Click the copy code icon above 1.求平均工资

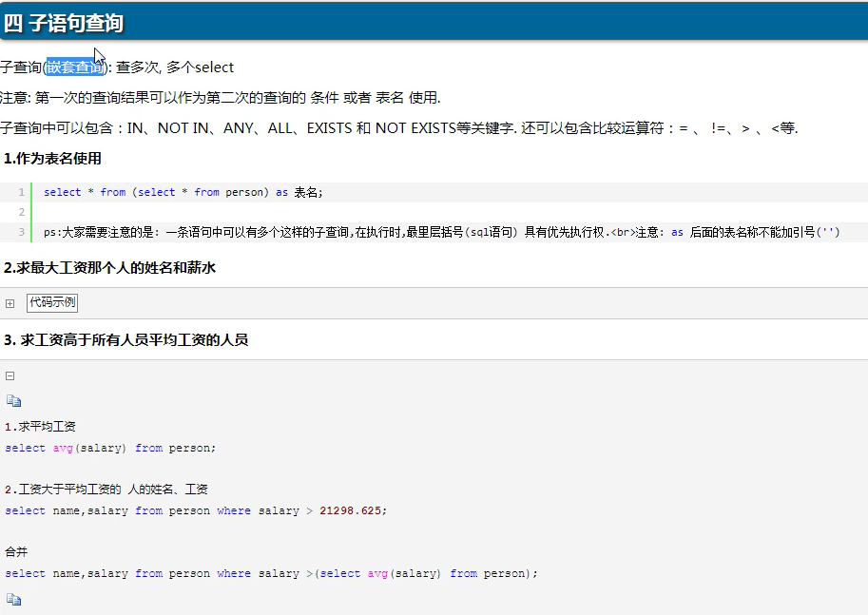tap(14, 400)
